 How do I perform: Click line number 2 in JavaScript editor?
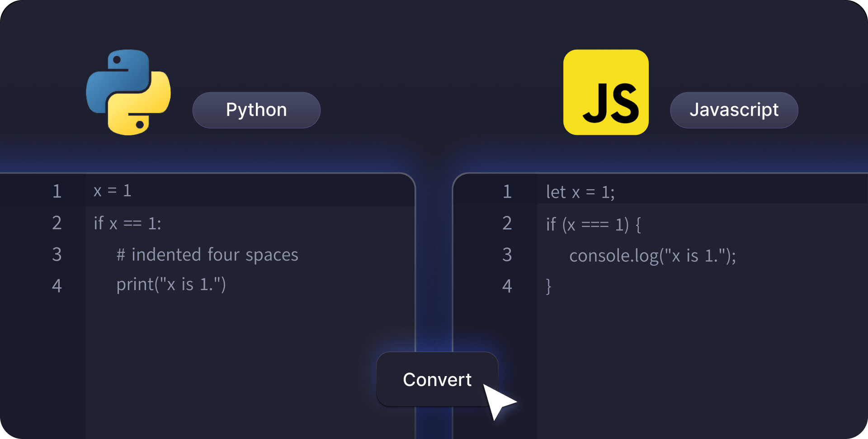507,223
